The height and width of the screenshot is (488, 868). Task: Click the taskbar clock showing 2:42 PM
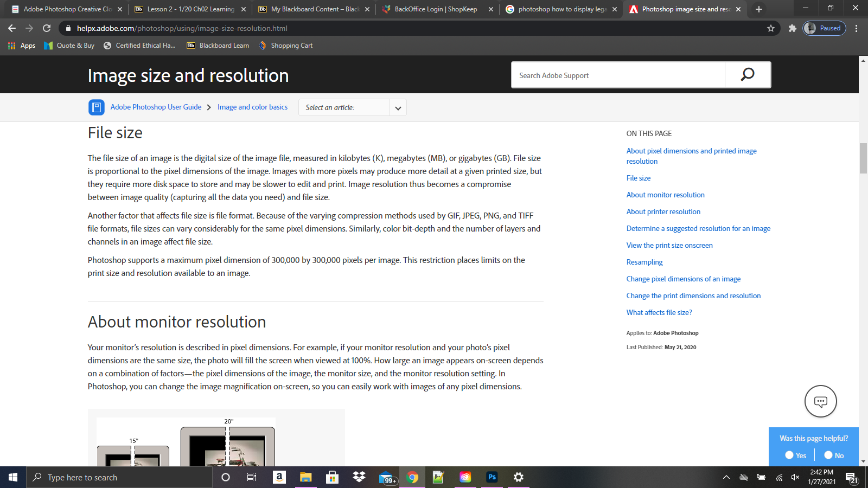(x=821, y=477)
